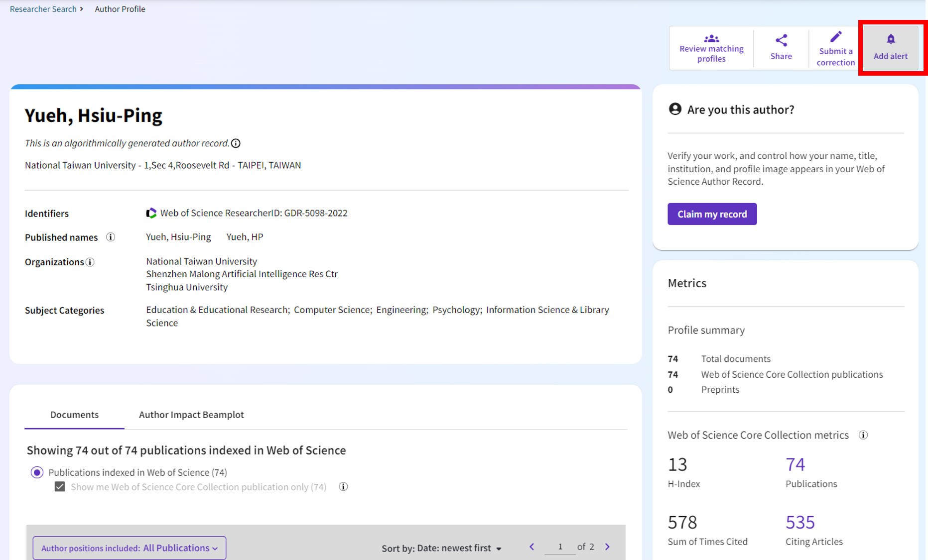Open Sort by Date newest first dropdown
Image resolution: width=928 pixels, height=560 pixels.
tap(441, 548)
